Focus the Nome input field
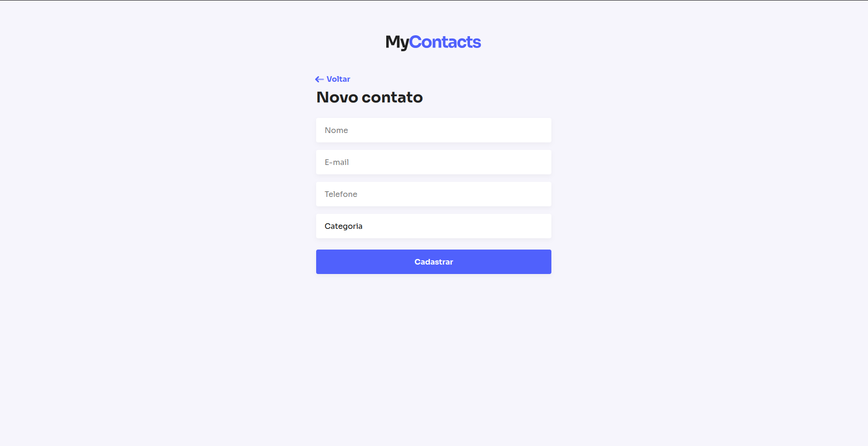The image size is (868, 446). coord(434,130)
